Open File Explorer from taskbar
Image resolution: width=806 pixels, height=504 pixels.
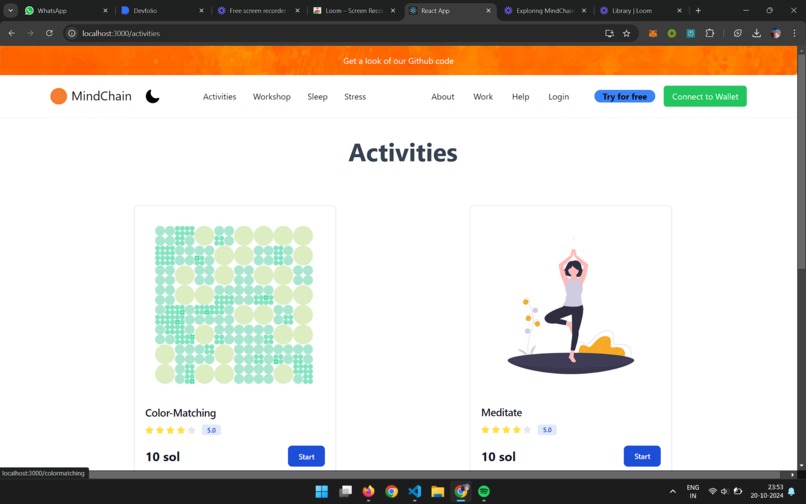[x=437, y=492]
